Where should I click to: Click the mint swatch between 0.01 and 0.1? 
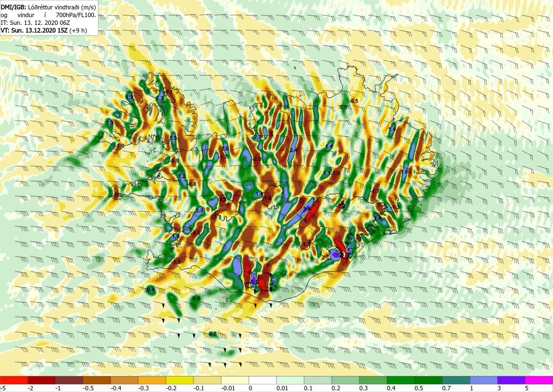290,380
